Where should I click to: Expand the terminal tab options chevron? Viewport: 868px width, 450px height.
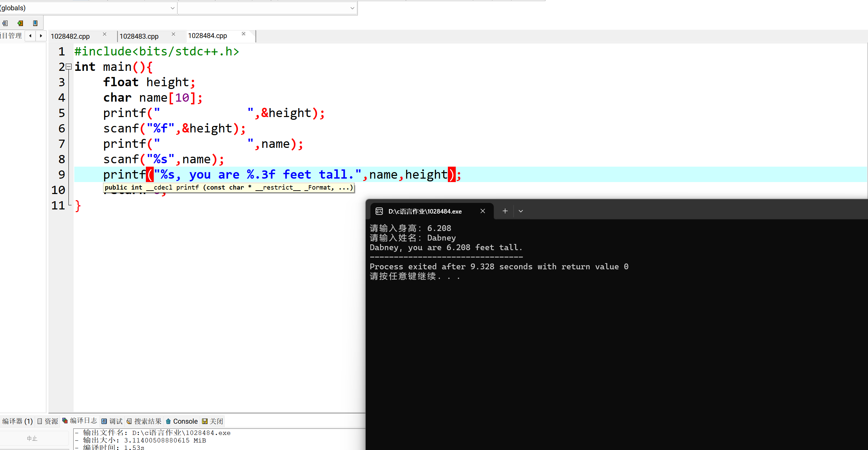click(520, 211)
